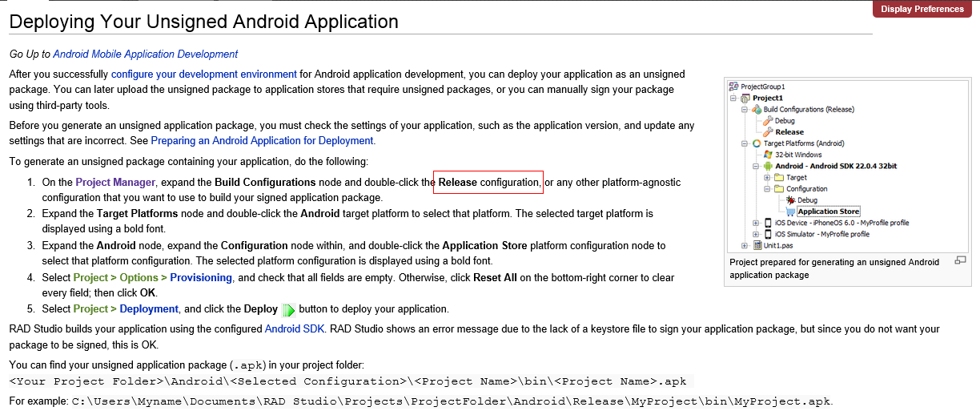This screenshot has width=980, height=415.
Task: Open Preparing an Android Application for Deployment link
Action: click(x=262, y=140)
